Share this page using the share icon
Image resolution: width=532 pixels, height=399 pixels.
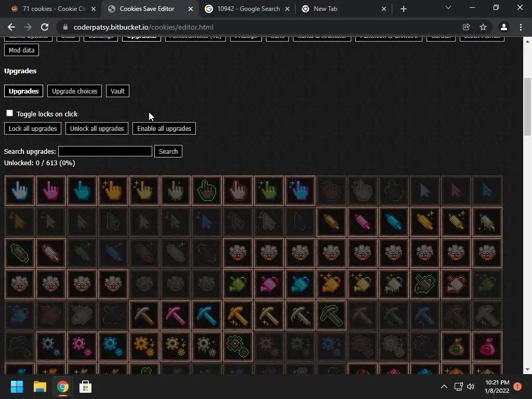tap(466, 27)
